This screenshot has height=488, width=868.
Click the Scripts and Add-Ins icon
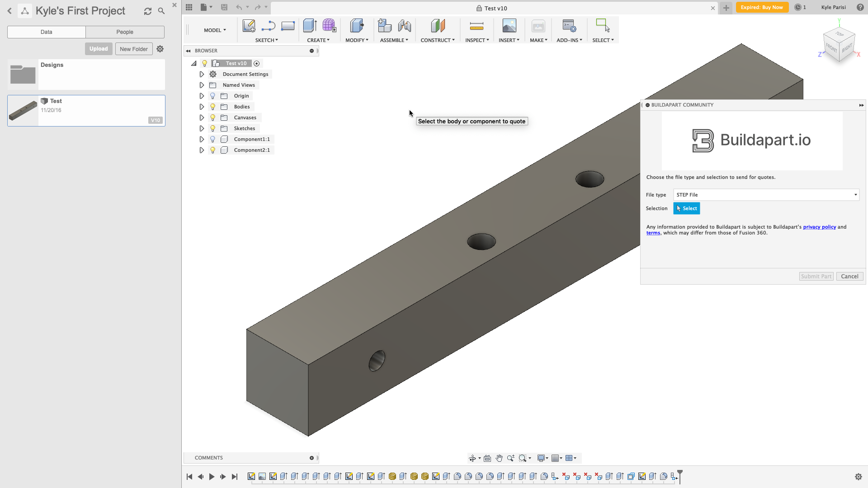569,26
